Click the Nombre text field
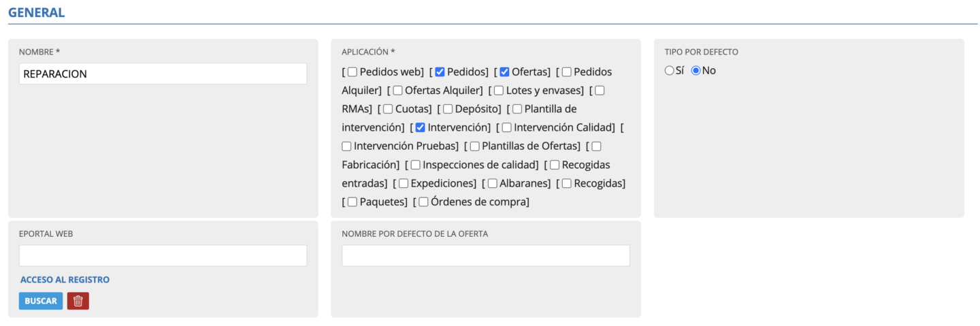The width and height of the screenshot is (980, 326). (163, 74)
